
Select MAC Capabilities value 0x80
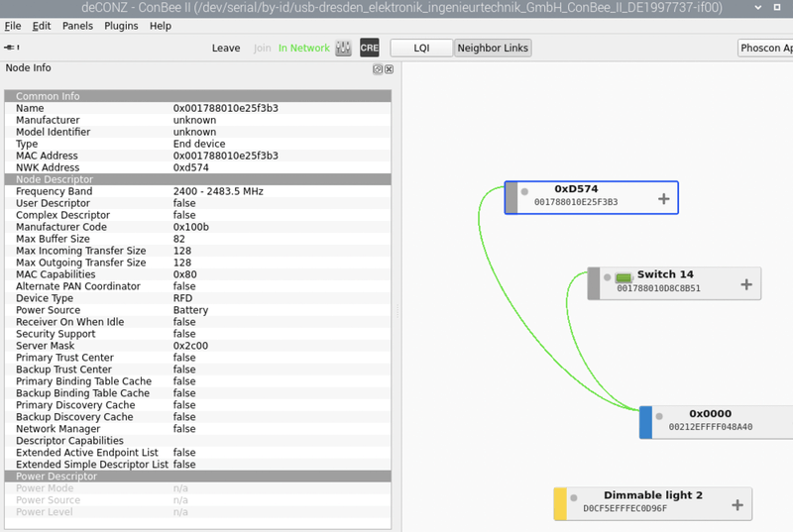pos(185,274)
